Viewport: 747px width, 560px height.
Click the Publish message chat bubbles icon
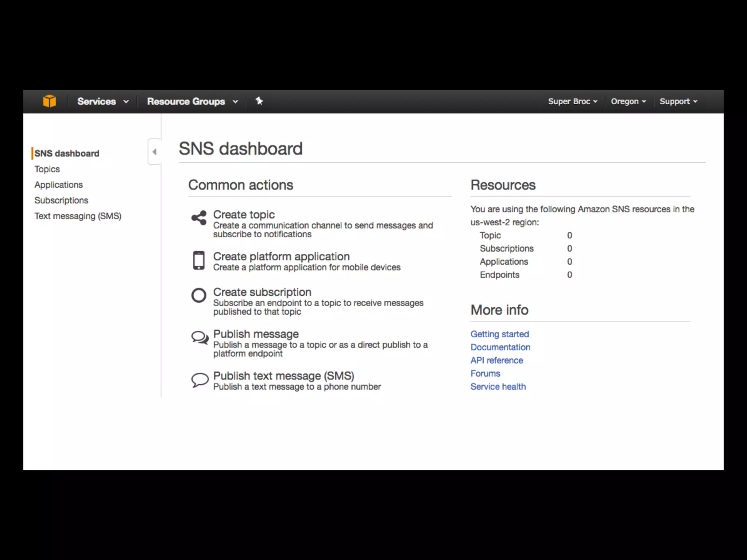click(200, 338)
